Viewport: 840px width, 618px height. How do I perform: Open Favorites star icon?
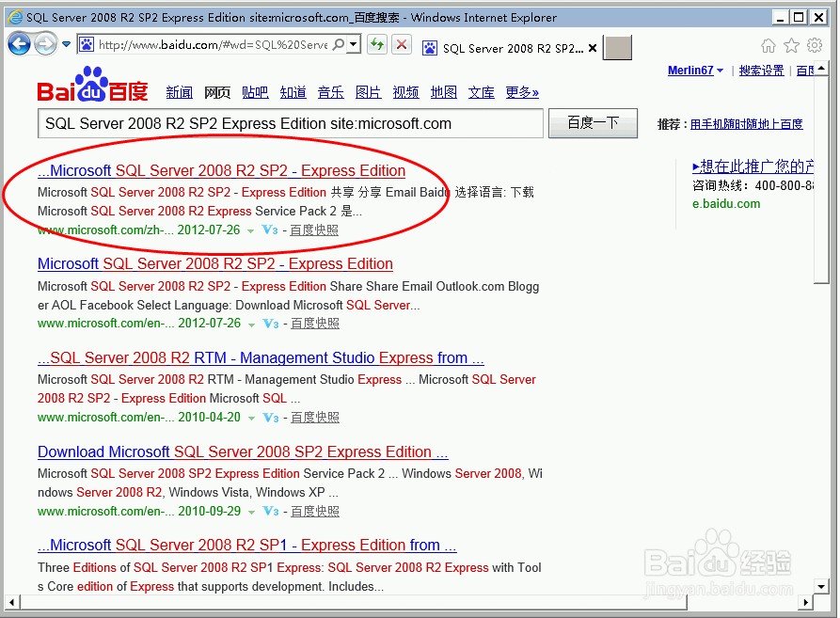pos(791,46)
